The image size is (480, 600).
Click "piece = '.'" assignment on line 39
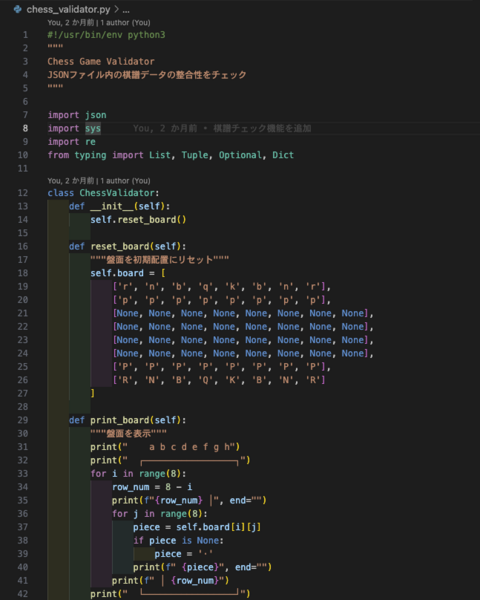(x=184, y=554)
